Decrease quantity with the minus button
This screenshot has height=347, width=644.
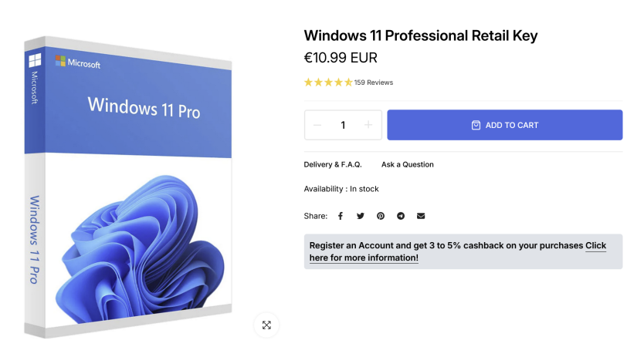click(317, 125)
